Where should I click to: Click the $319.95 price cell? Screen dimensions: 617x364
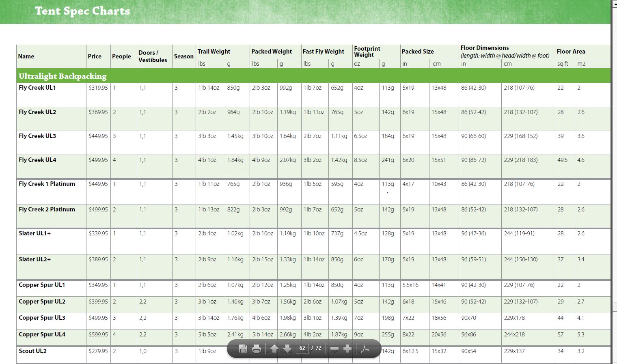pyautogui.click(x=98, y=88)
